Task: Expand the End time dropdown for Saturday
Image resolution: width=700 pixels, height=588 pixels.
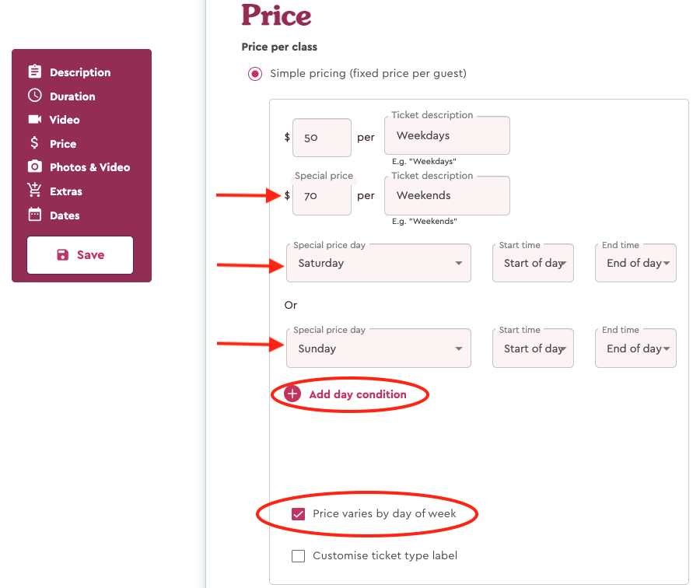Action: tap(635, 263)
